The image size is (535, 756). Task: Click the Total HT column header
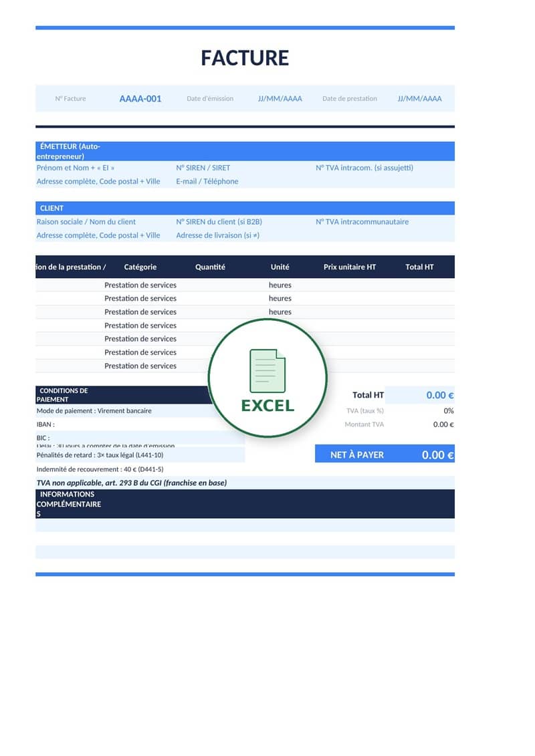419,267
